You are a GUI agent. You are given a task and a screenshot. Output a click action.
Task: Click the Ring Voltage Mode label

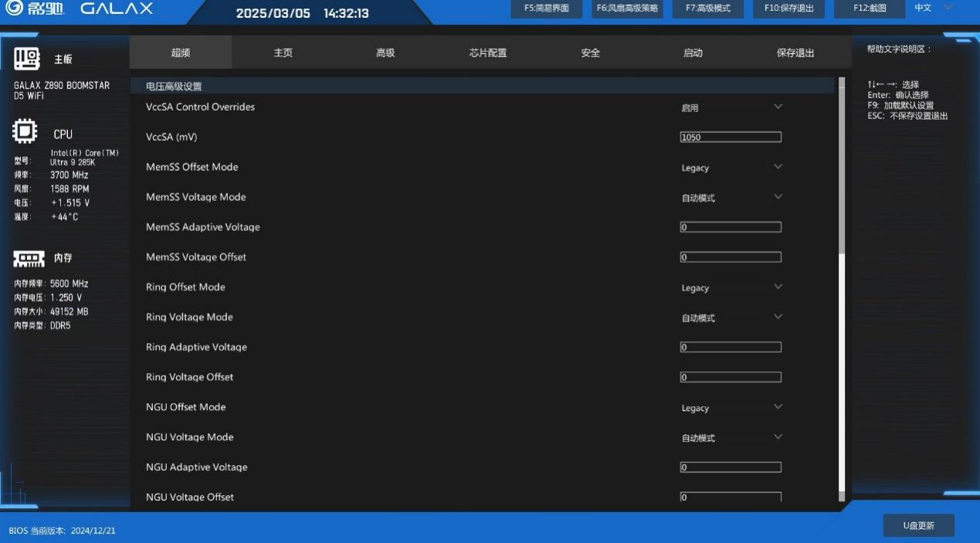[189, 317]
